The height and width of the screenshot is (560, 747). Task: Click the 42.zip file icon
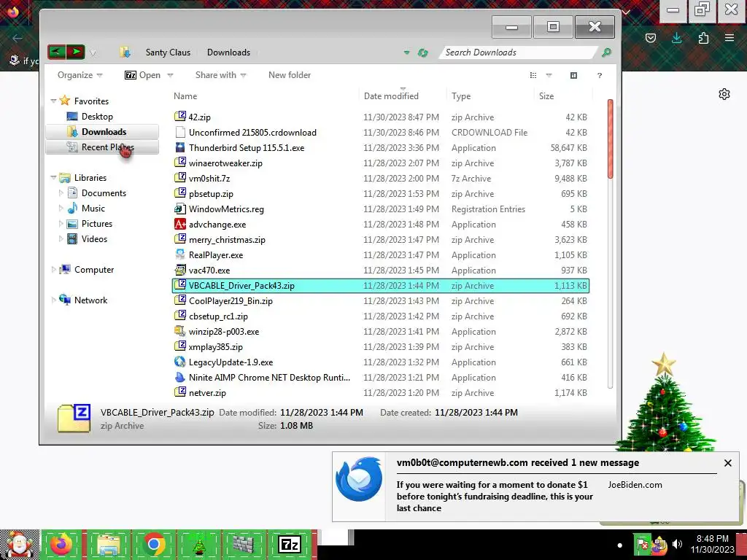[x=180, y=117]
